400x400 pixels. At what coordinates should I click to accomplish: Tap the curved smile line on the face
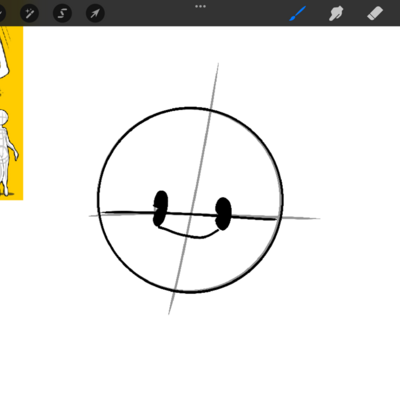(x=189, y=233)
